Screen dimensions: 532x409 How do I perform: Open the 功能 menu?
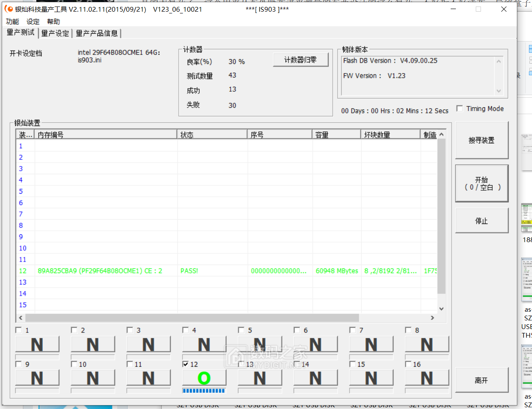(12, 22)
